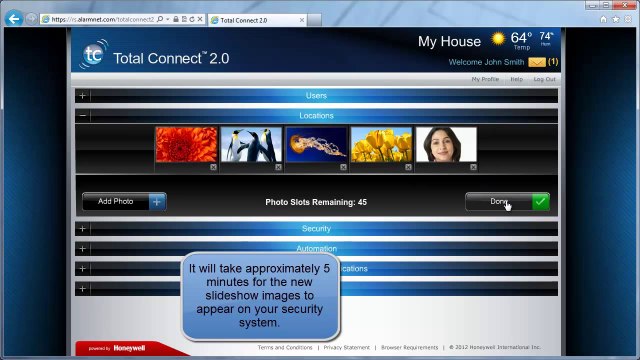Screen dimensions: 640x360
Task: Click the Users section header
Action: tap(316, 96)
